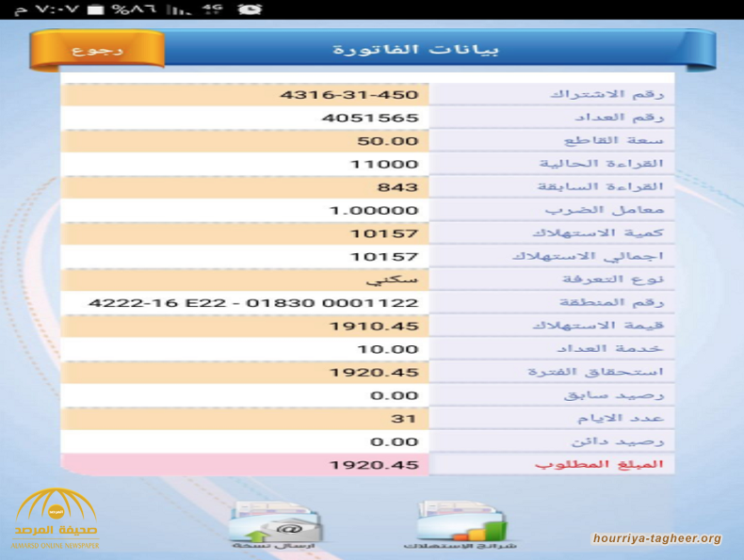Click the رقم الاشتراك label

coord(607,94)
